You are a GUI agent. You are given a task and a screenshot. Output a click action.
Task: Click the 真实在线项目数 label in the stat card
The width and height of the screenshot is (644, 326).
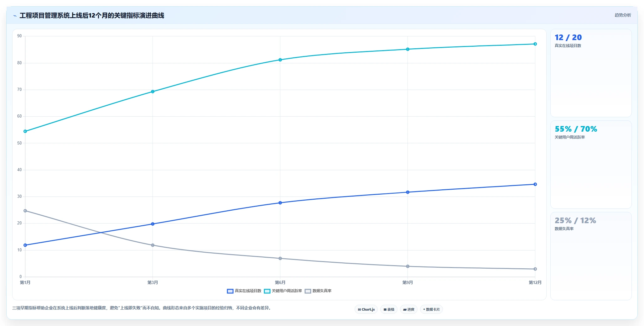(x=568, y=46)
